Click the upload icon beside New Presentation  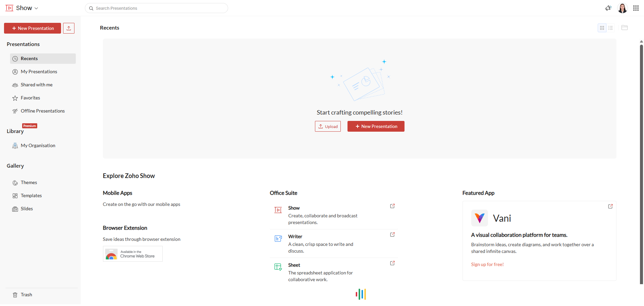click(69, 28)
